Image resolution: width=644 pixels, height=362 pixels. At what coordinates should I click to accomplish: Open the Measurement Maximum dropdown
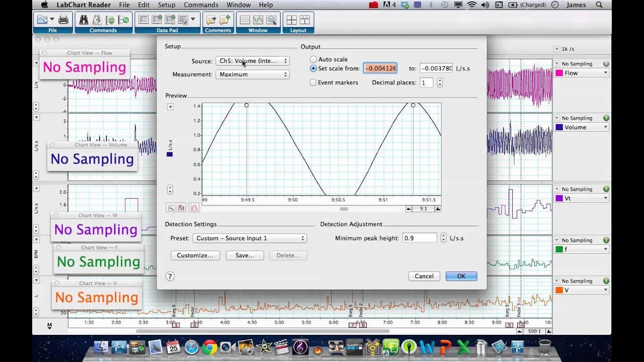click(253, 74)
